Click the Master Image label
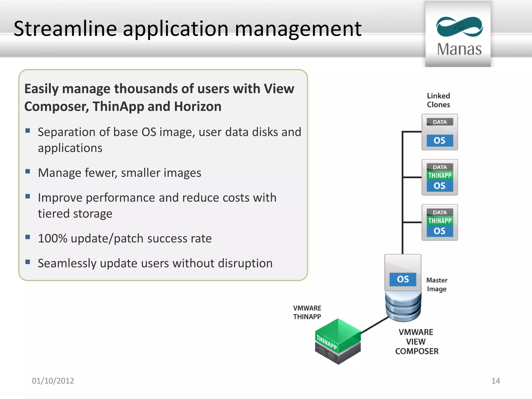This screenshot has height=399, width=532. [x=437, y=284]
